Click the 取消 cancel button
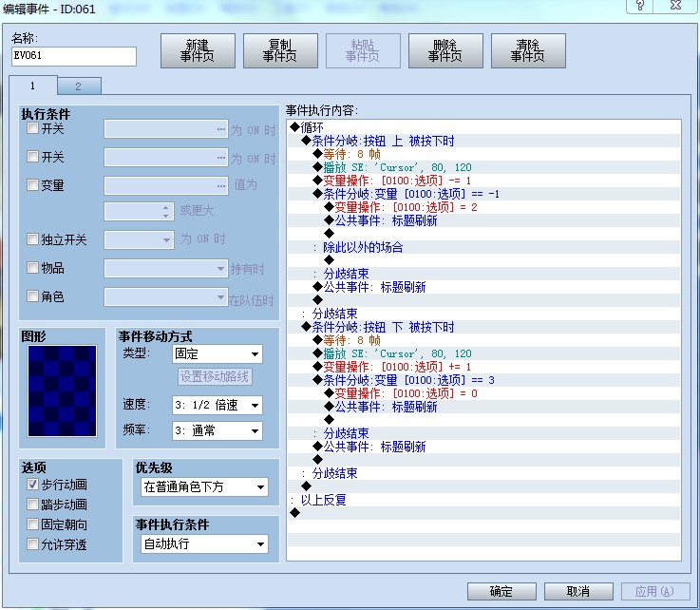Screen dimensions: 700x610 (x=578, y=591)
